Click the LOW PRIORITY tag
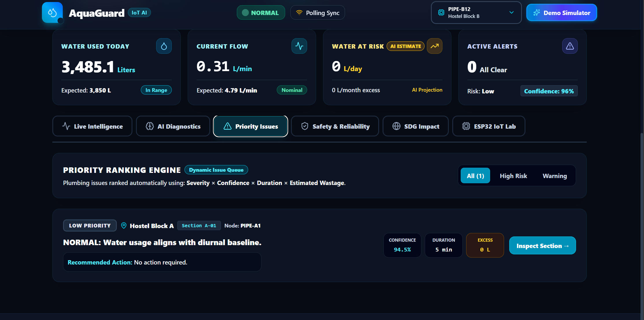Screen dimensions: 644x320 click(90, 225)
